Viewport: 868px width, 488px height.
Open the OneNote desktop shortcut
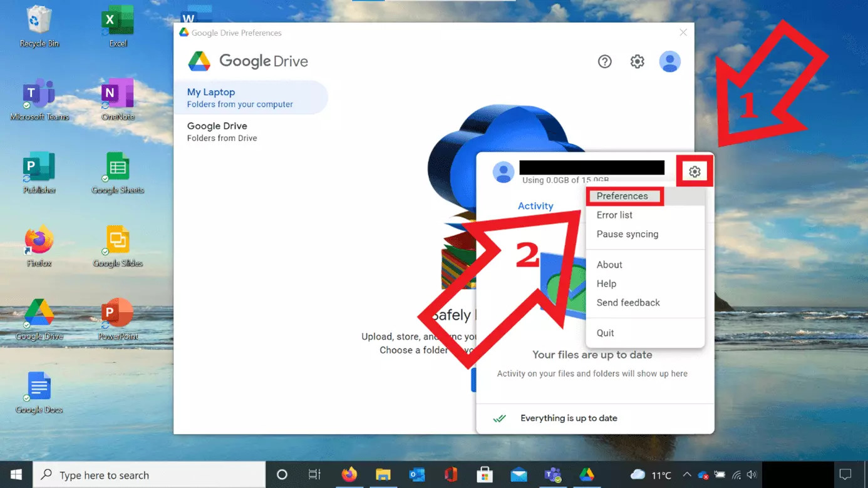118,100
